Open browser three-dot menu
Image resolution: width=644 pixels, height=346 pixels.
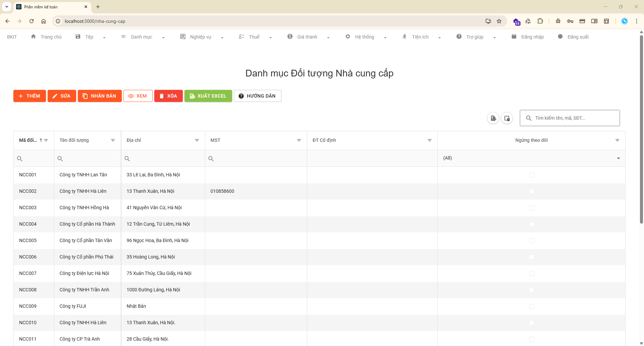click(x=637, y=21)
